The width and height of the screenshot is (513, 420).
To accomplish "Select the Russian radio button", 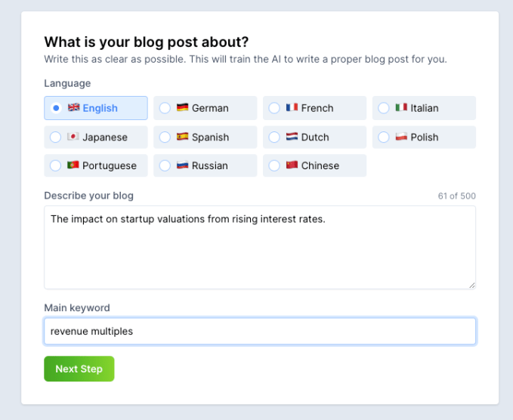I will point(165,165).
